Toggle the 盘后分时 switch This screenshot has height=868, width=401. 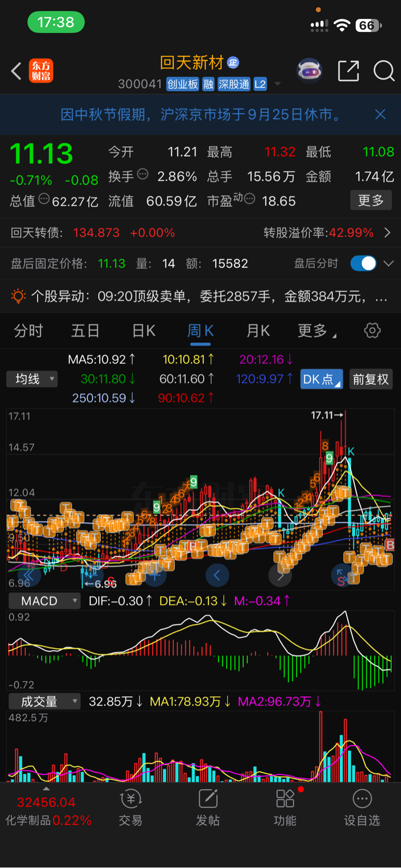(x=363, y=264)
